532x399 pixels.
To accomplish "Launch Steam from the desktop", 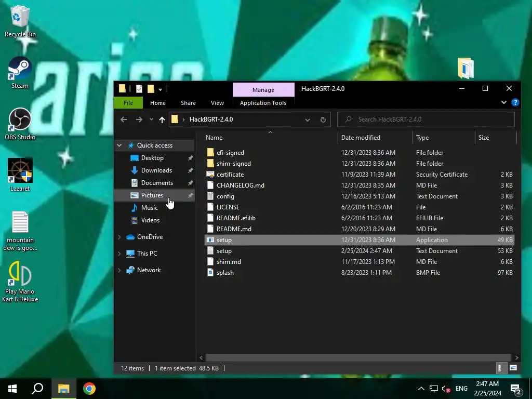I will coord(20,73).
